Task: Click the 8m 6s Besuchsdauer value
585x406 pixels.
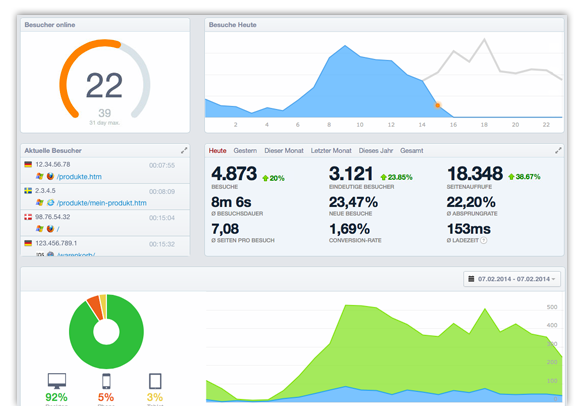Action: click(x=231, y=202)
